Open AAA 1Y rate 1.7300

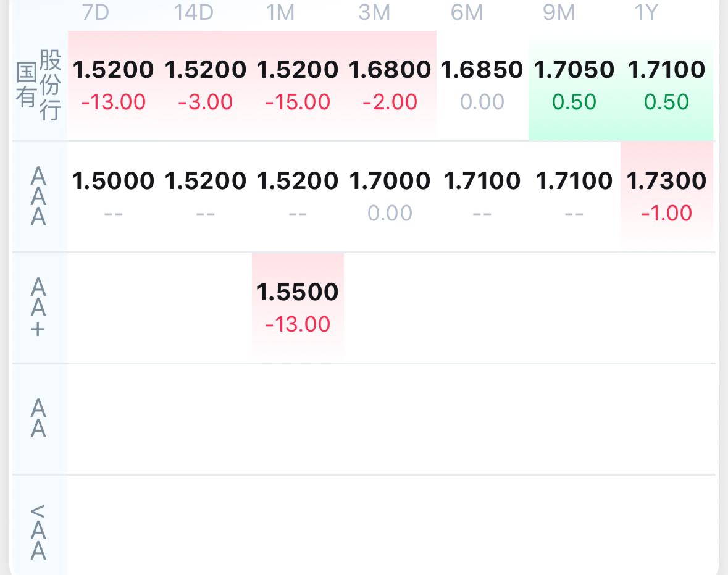666,181
